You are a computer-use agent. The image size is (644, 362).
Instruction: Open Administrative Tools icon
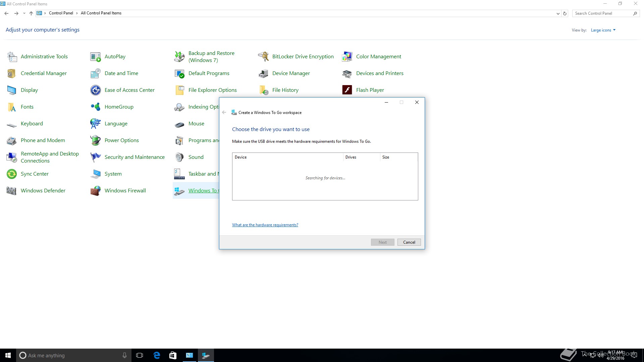coord(12,57)
